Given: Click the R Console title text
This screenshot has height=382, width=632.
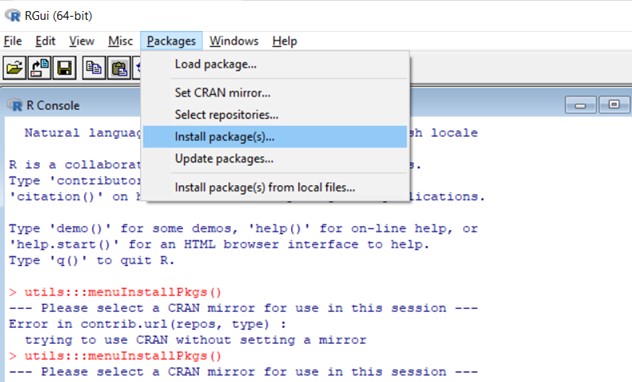Looking at the screenshot, I should (x=53, y=106).
